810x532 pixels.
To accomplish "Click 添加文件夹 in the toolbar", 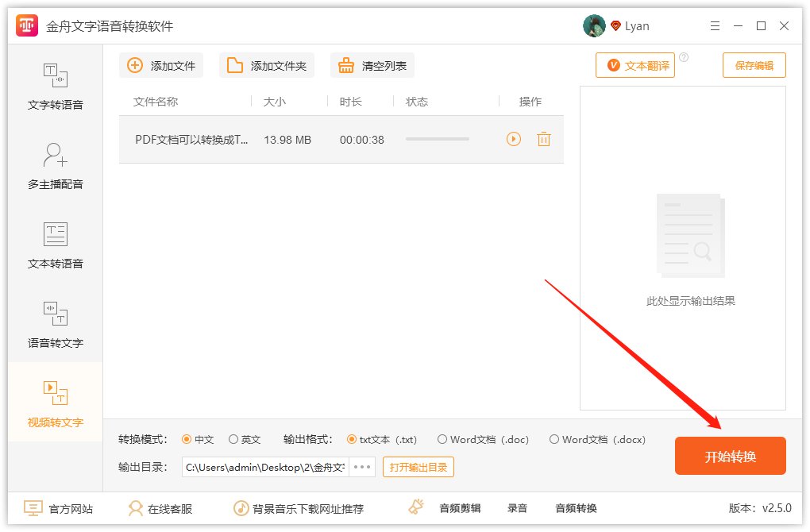I will point(266,65).
